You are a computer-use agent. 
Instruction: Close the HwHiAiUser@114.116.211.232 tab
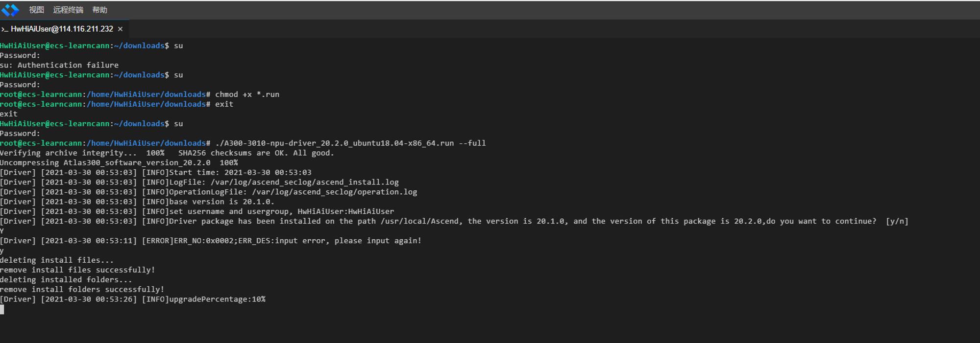pos(120,29)
